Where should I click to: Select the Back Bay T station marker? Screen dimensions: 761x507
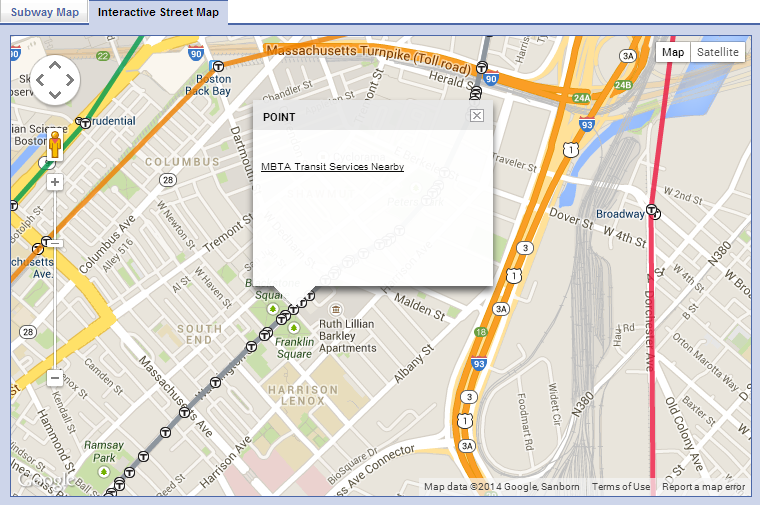tap(218, 66)
